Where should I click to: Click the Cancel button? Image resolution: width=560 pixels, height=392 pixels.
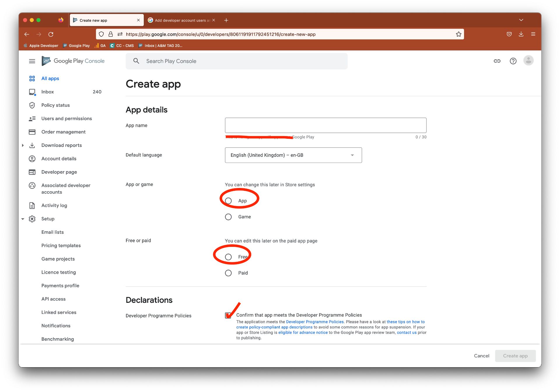click(x=481, y=356)
